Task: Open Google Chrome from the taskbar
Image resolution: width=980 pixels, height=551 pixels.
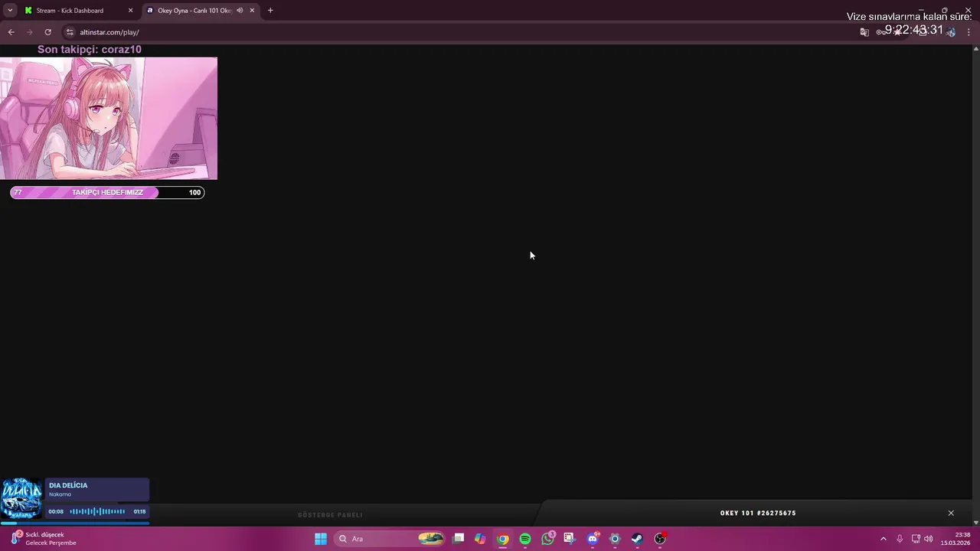Action: 503,539
